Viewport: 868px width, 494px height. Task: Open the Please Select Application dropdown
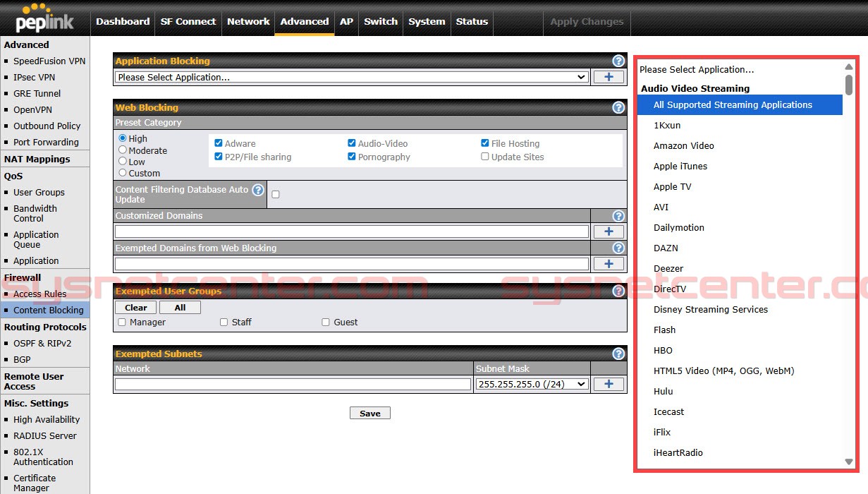coord(352,77)
